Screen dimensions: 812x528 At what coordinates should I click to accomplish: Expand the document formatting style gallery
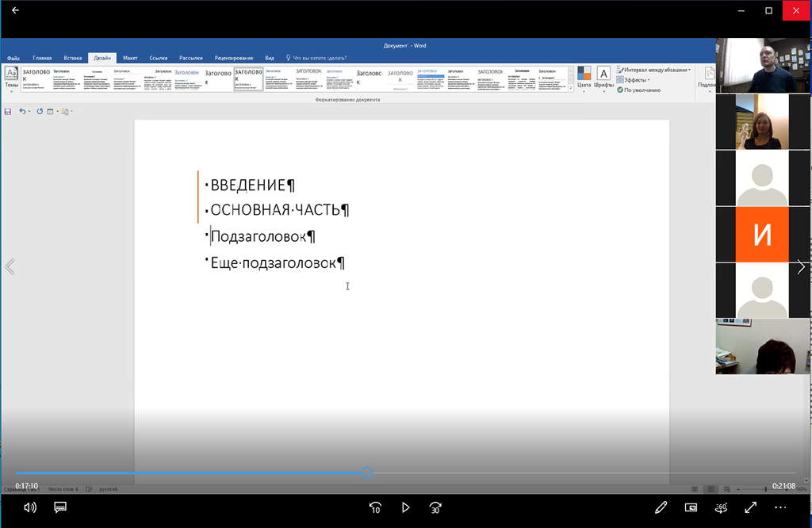pyautogui.click(x=571, y=89)
